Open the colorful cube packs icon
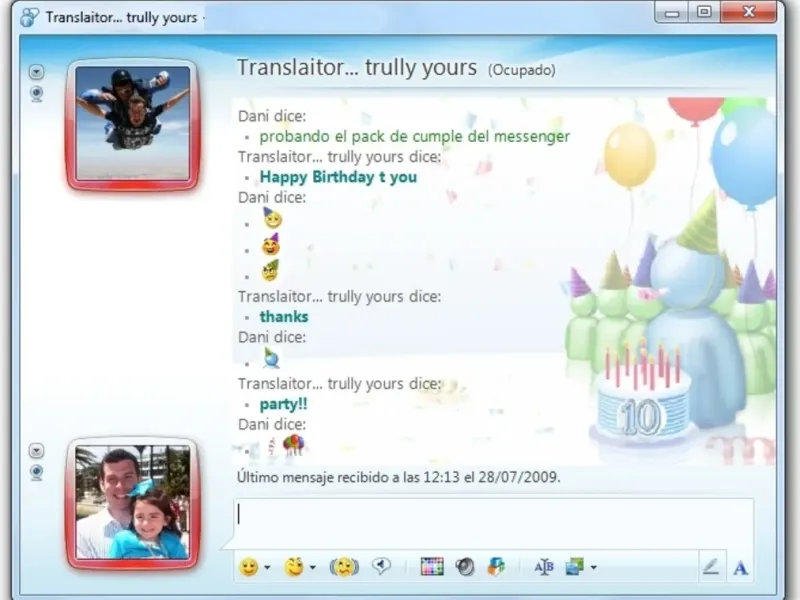The height and width of the screenshot is (600, 800). coord(495,566)
